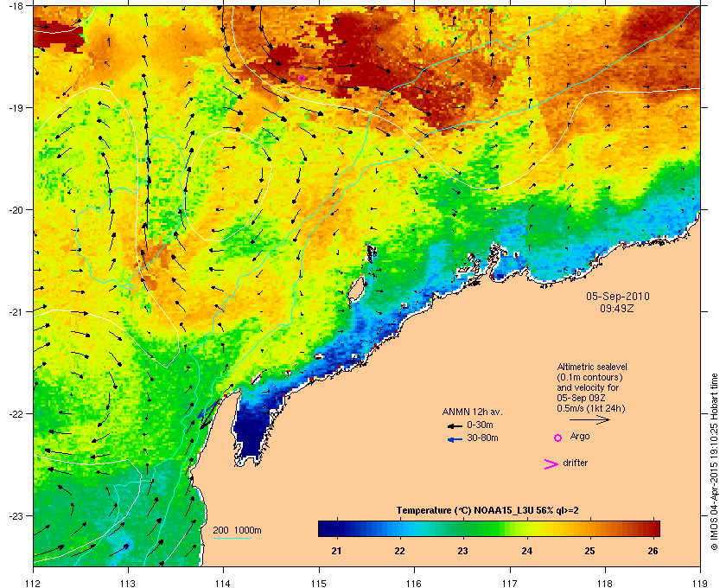726x588 pixels.
Task: Click the 0.5m/s velocity scale arrow
Action: 589,419
